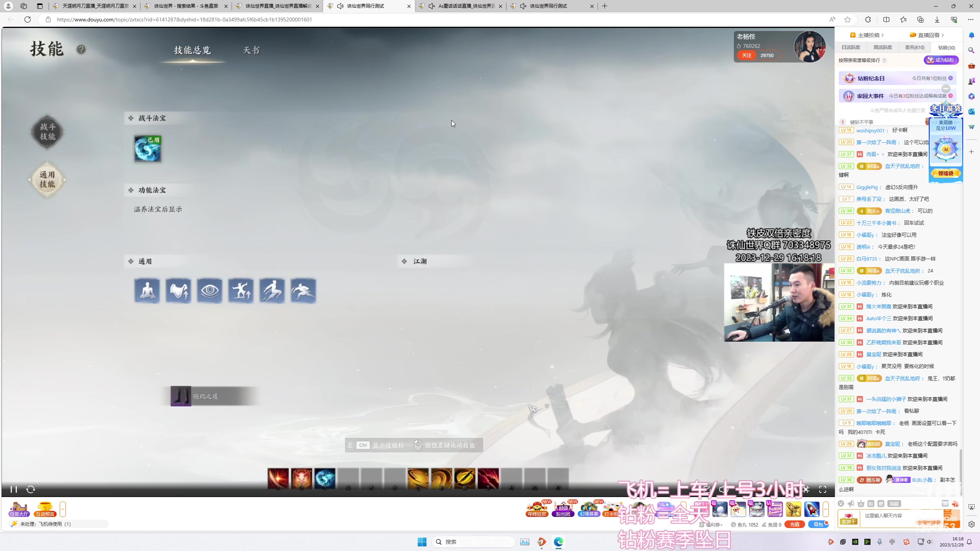Switch to the 钻粉(30) tab
980x551 pixels.
pos(946,47)
